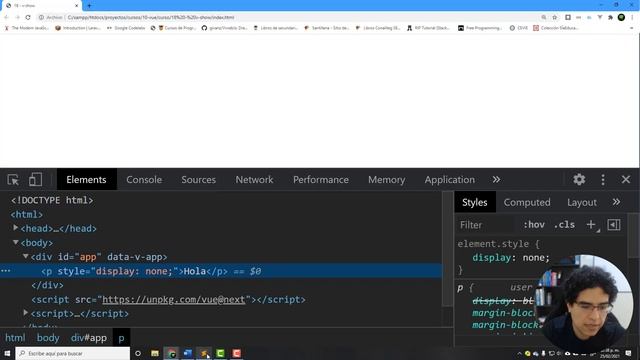This screenshot has height=360, width=640.
Task: Open actions ellipsis for selected node
Action: tap(6, 271)
